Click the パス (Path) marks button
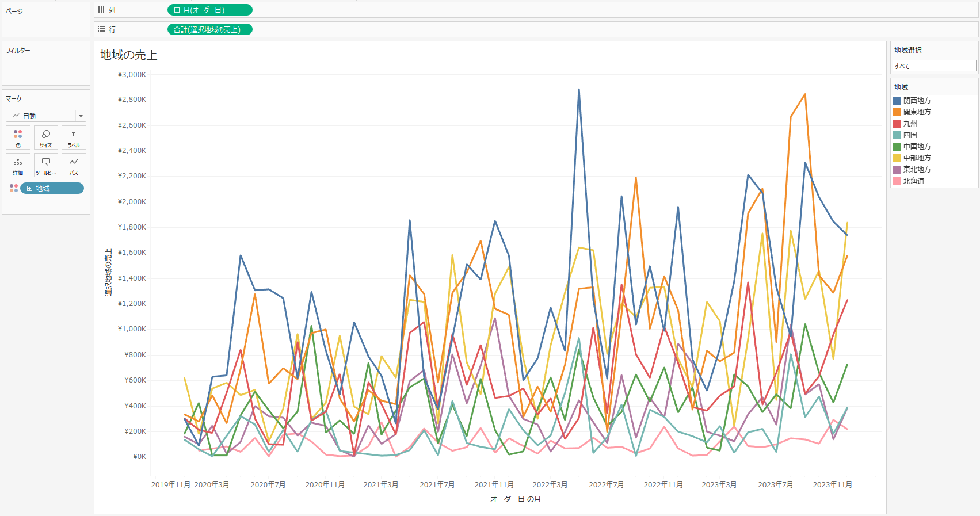Image resolution: width=980 pixels, height=516 pixels. [x=74, y=165]
